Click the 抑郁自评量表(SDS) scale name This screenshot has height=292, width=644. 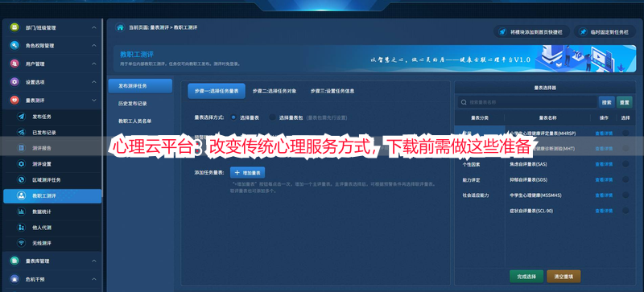tap(528, 180)
